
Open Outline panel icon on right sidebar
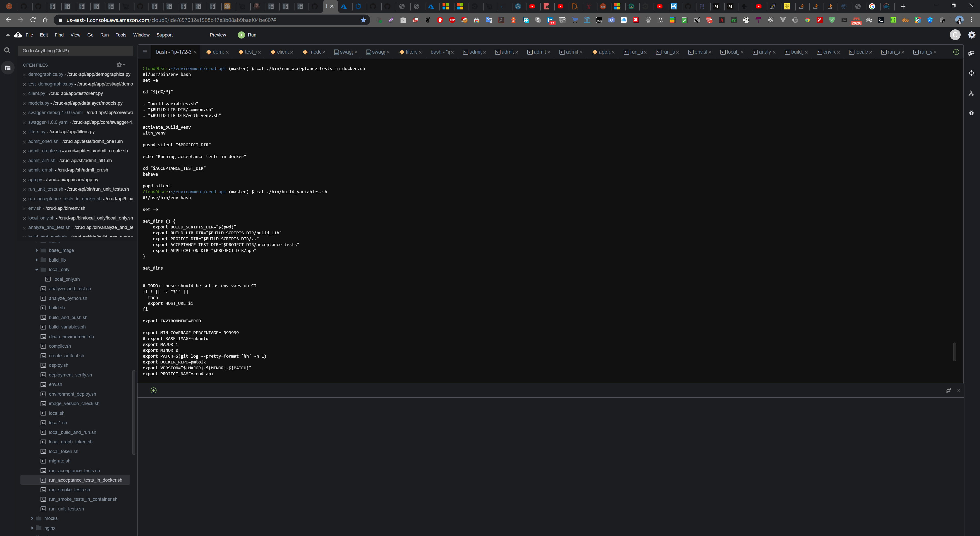[971, 73]
